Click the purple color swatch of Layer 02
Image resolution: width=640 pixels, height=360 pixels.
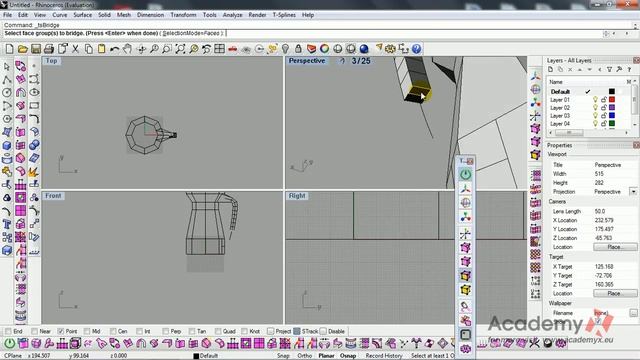tap(612, 108)
